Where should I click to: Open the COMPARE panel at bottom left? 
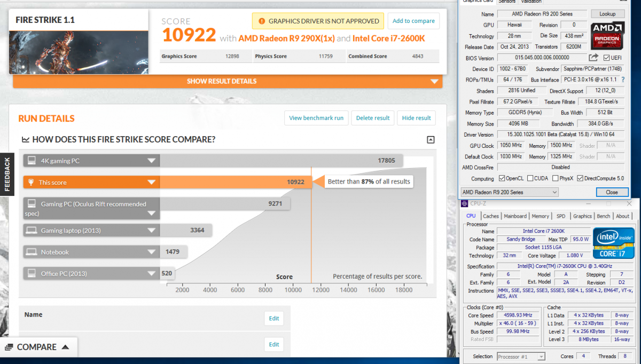39,347
